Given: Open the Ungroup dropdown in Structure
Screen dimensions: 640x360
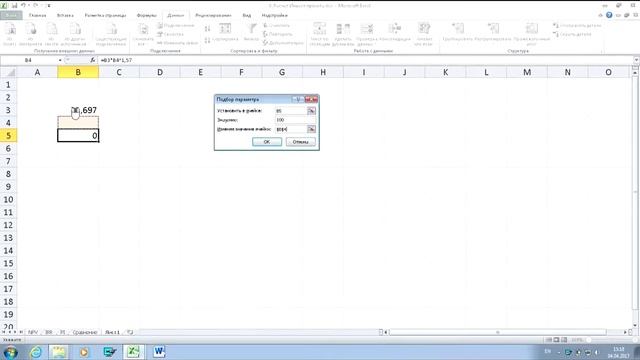Looking at the screenshot, I should point(493,33).
